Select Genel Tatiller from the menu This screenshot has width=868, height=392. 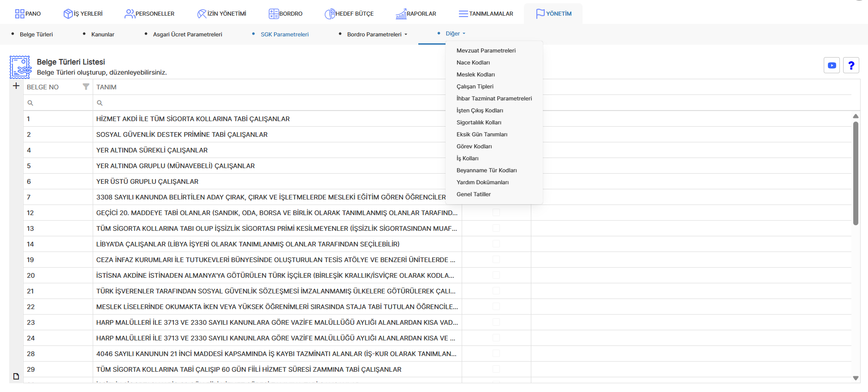(x=474, y=194)
